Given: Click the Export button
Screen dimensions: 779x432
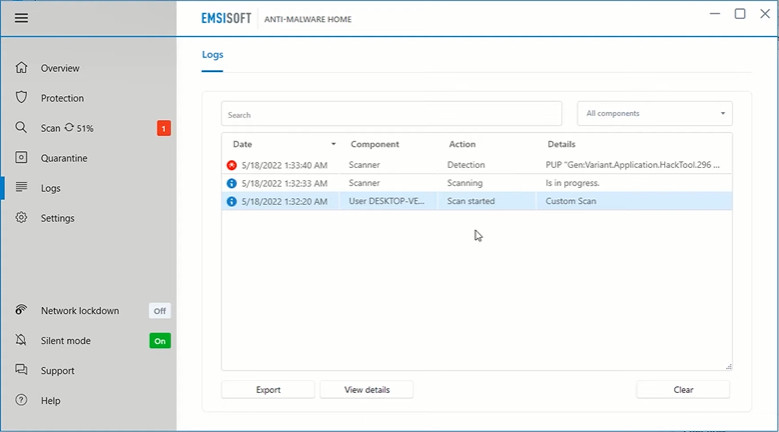Looking at the screenshot, I should pos(268,390).
